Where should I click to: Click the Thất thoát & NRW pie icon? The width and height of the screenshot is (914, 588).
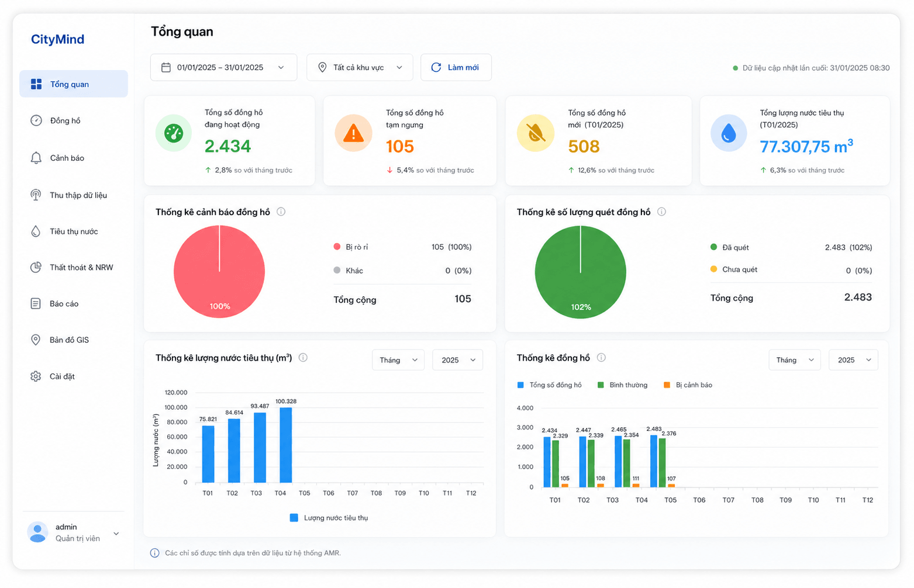click(x=36, y=267)
